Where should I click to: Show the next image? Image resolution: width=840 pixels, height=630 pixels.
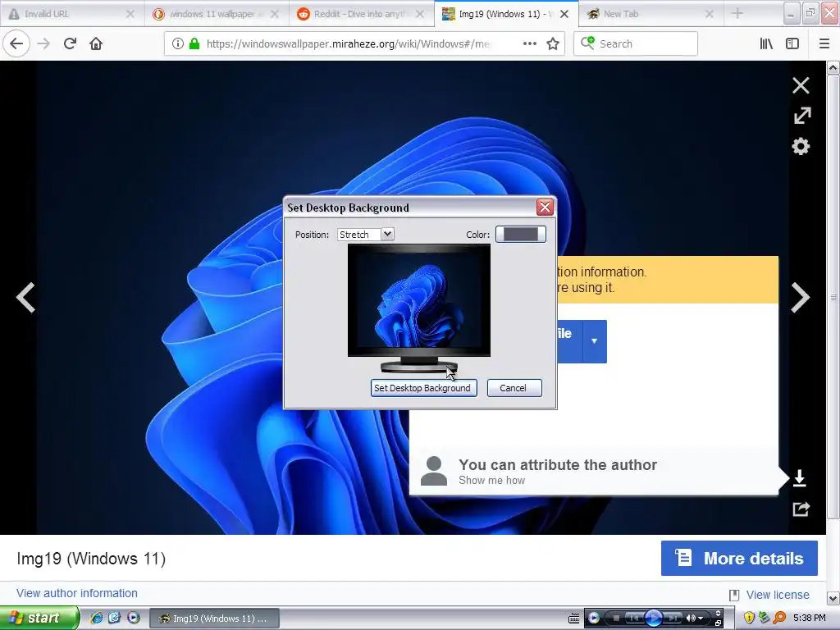(801, 297)
